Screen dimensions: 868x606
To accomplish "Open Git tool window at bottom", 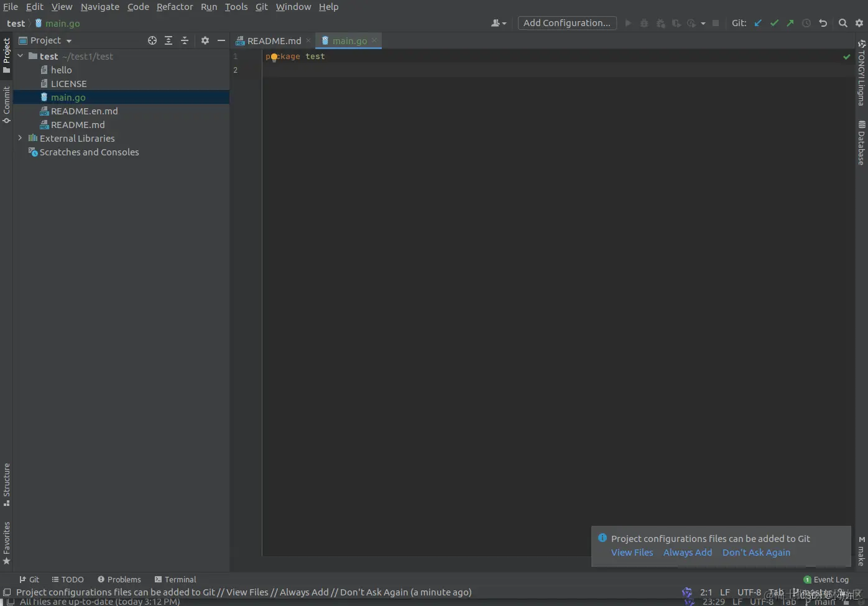I will point(29,579).
